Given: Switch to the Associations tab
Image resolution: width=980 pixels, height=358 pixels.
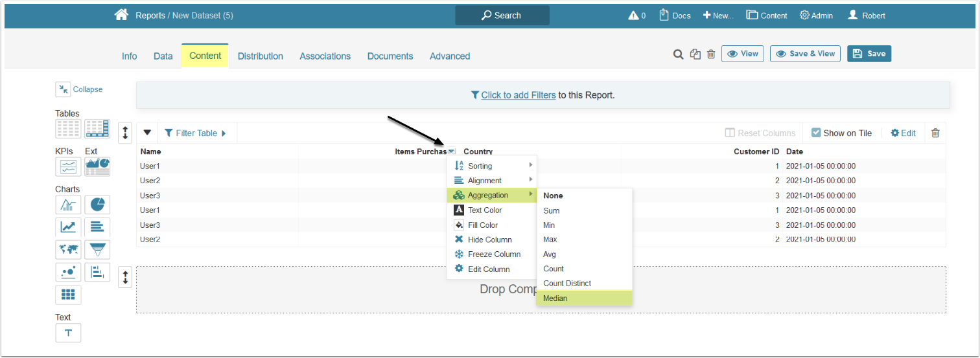Looking at the screenshot, I should click(325, 56).
